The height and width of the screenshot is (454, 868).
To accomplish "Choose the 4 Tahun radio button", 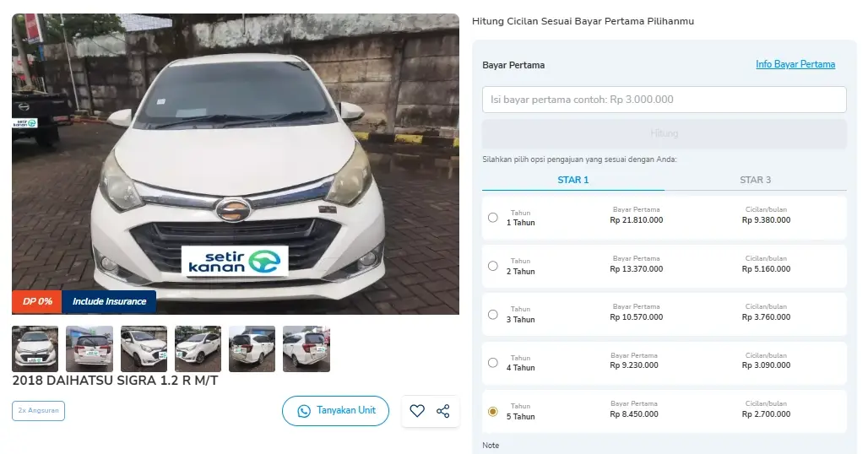I will point(493,363).
